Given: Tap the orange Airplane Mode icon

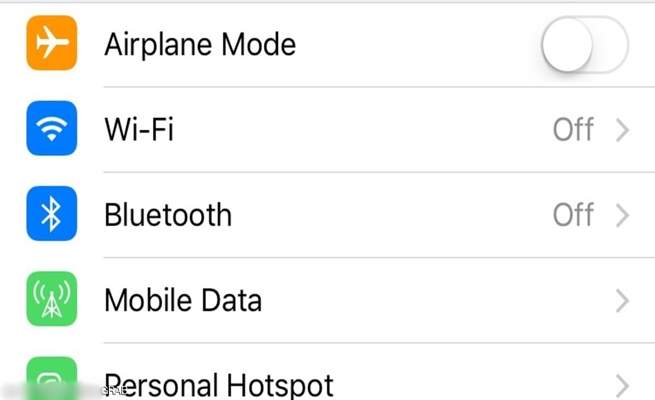Looking at the screenshot, I should 50,44.
